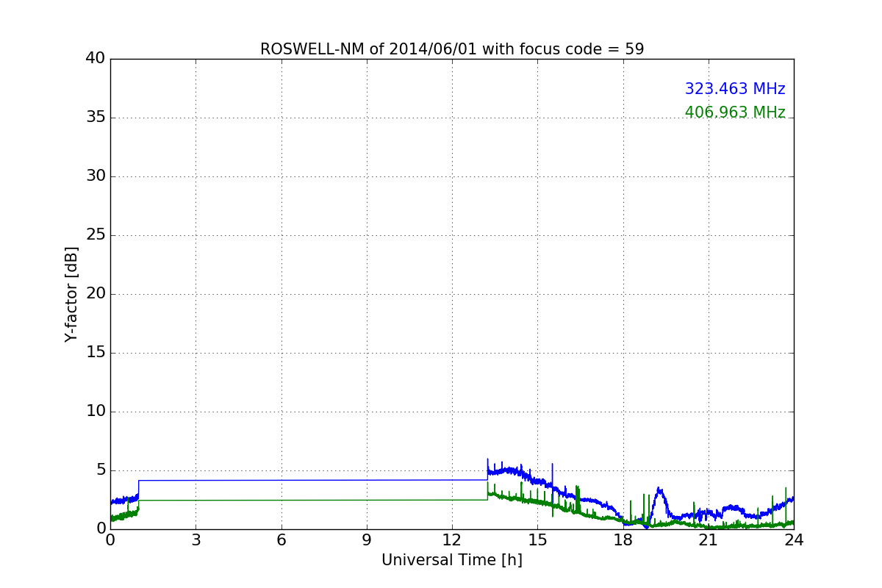Click y-axis tick label 20
Viewport: 882px width, 588px height.
[x=96, y=294]
